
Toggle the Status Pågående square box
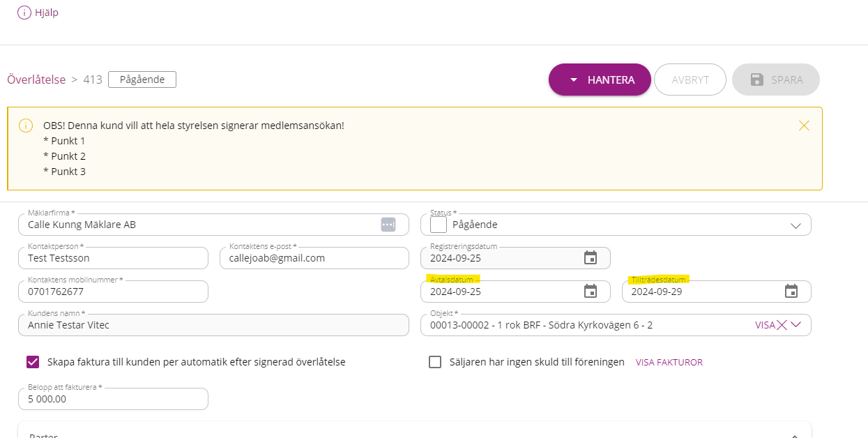pos(439,225)
